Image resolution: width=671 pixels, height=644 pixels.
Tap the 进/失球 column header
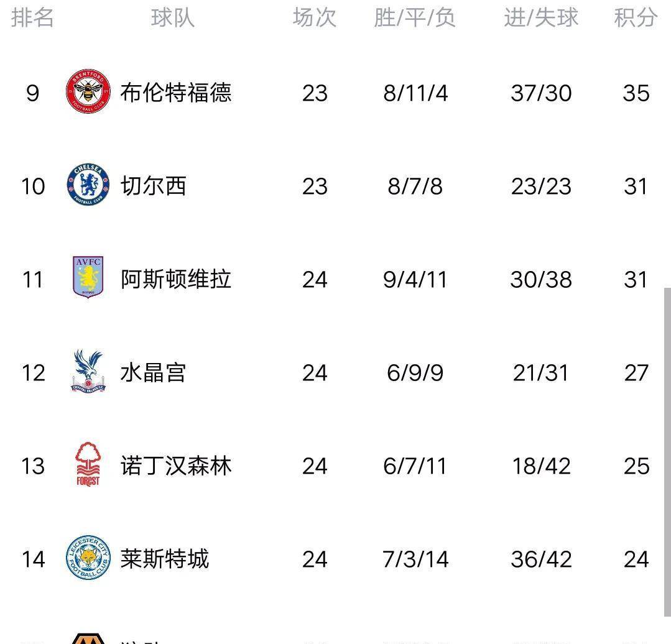tap(541, 18)
